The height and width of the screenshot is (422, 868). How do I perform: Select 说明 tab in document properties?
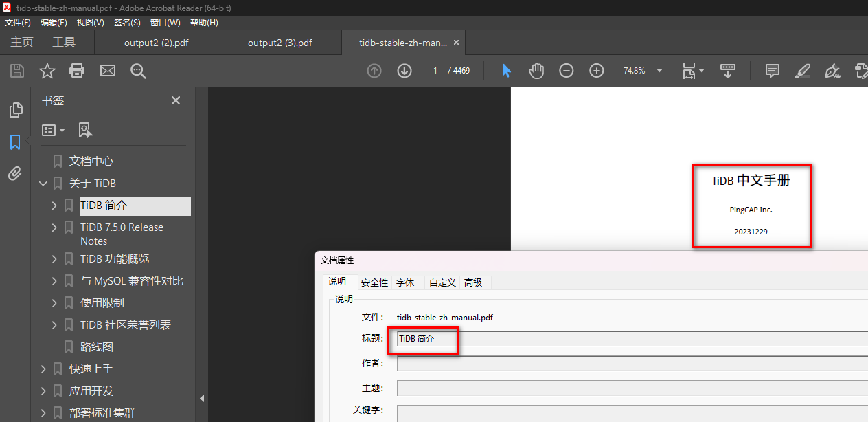coord(337,282)
